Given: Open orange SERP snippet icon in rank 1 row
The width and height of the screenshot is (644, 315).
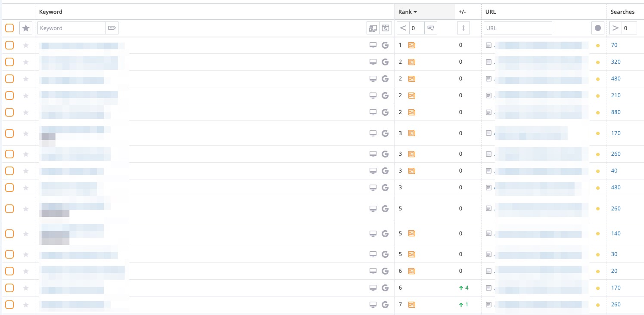Looking at the screenshot, I should (x=412, y=45).
